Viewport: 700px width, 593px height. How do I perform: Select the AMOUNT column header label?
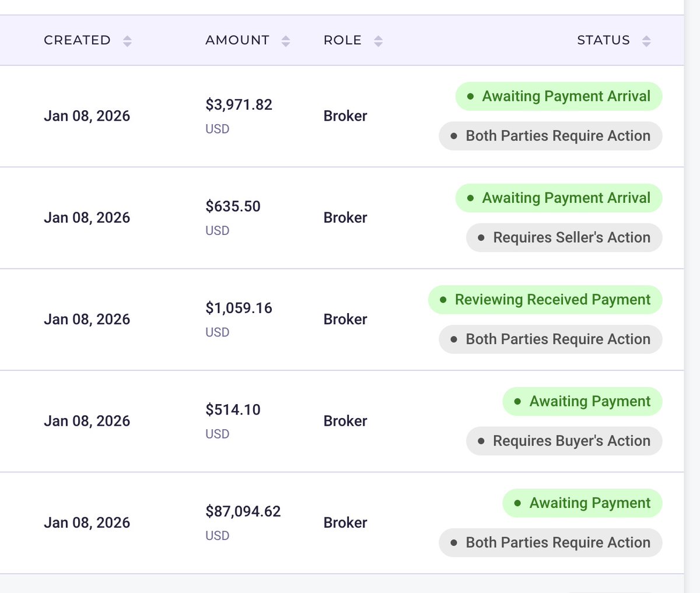237,40
